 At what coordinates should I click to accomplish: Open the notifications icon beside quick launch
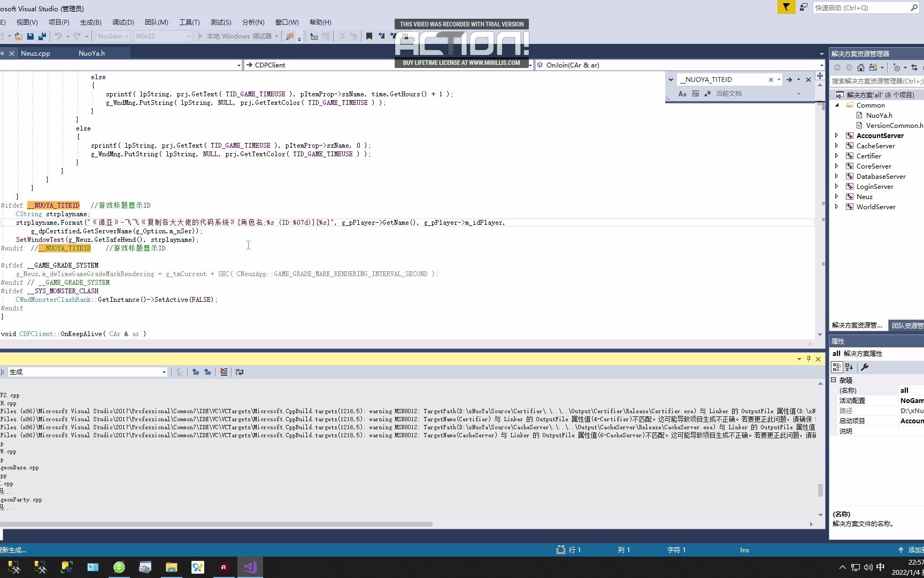[804, 7]
